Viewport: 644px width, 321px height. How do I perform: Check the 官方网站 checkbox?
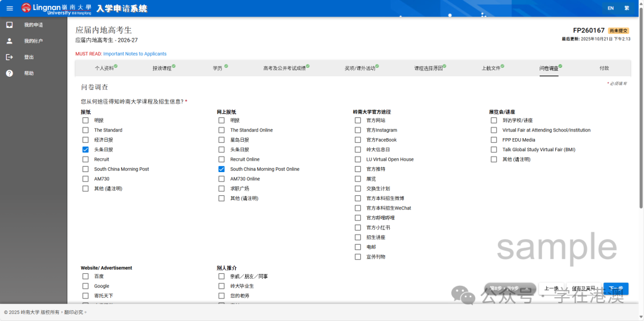[x=358, y=120]
